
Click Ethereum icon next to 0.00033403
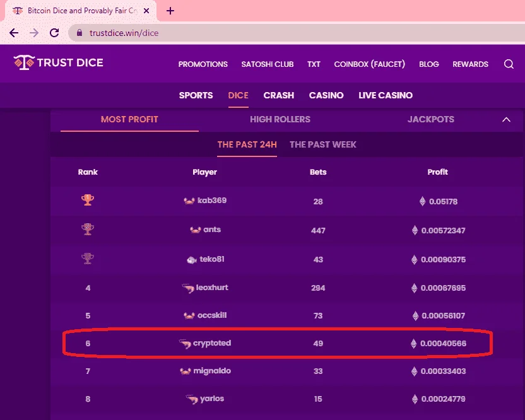(414, 371)
